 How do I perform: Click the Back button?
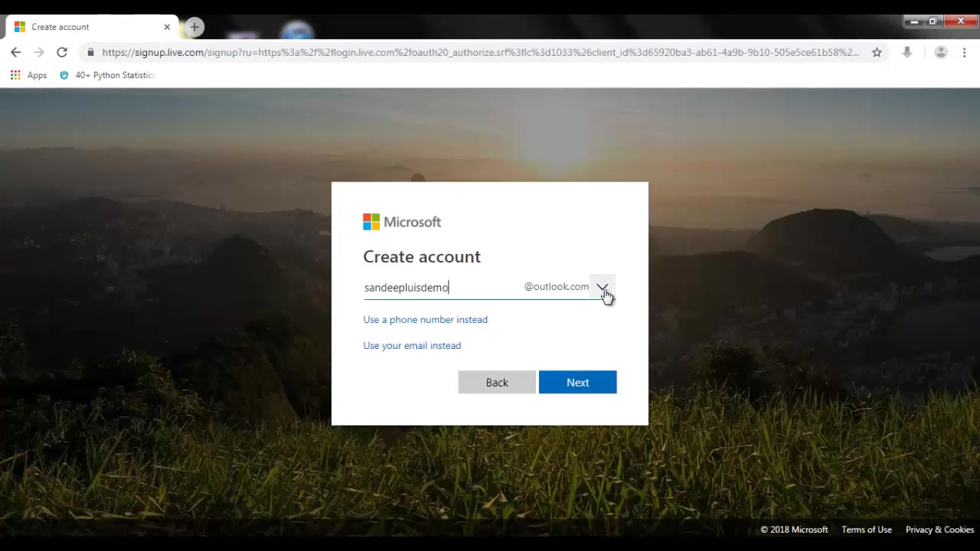coord(497,382)
